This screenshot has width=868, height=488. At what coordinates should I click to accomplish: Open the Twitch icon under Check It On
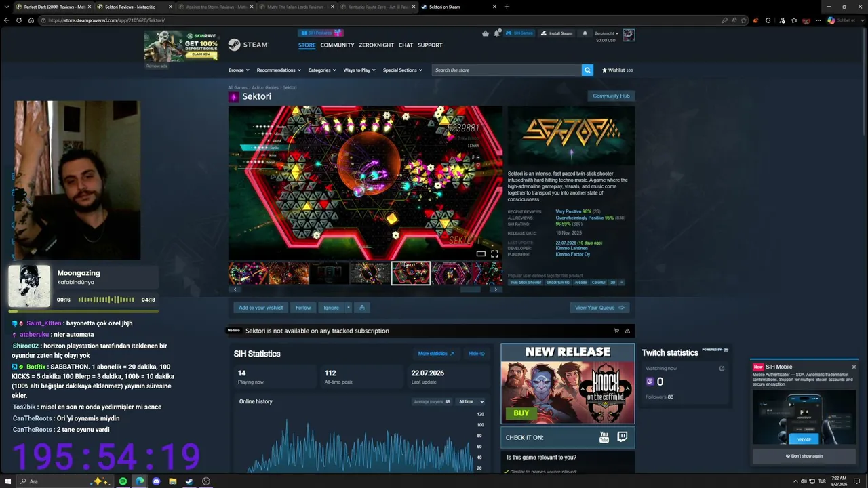(623, 437)
